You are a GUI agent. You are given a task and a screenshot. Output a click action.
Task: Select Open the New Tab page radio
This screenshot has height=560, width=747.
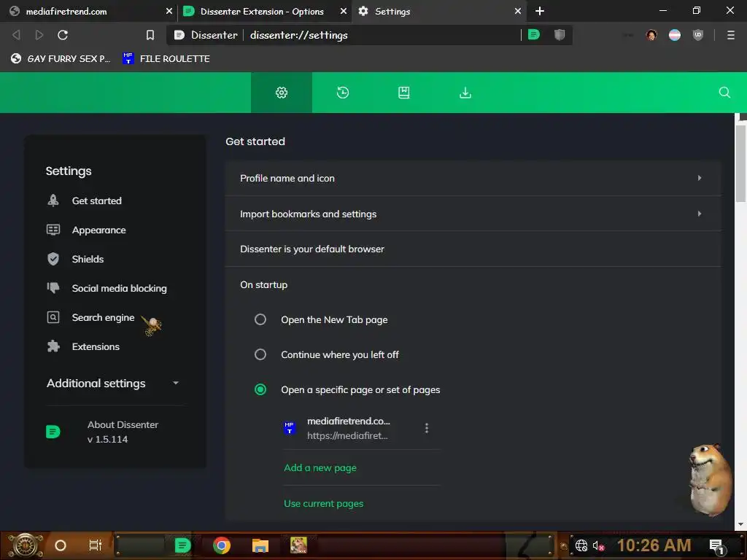click(260, 319)
